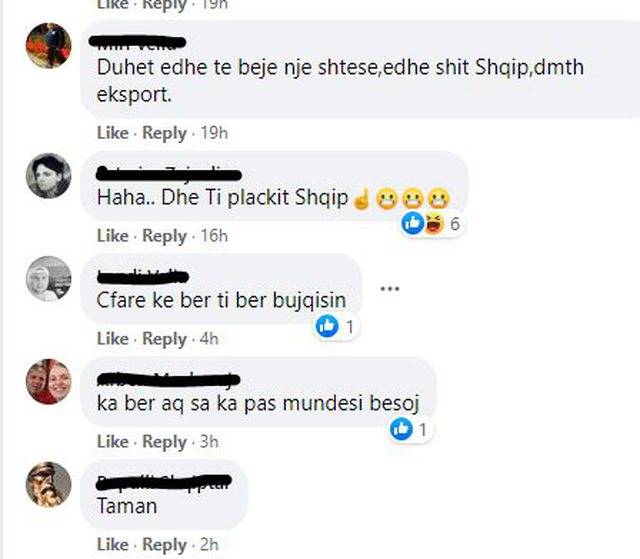640x559 pixels.
Task: Open the avatar next to 'Cfare ke ber ti ber bujqisin'
Action: click(49, 279)
